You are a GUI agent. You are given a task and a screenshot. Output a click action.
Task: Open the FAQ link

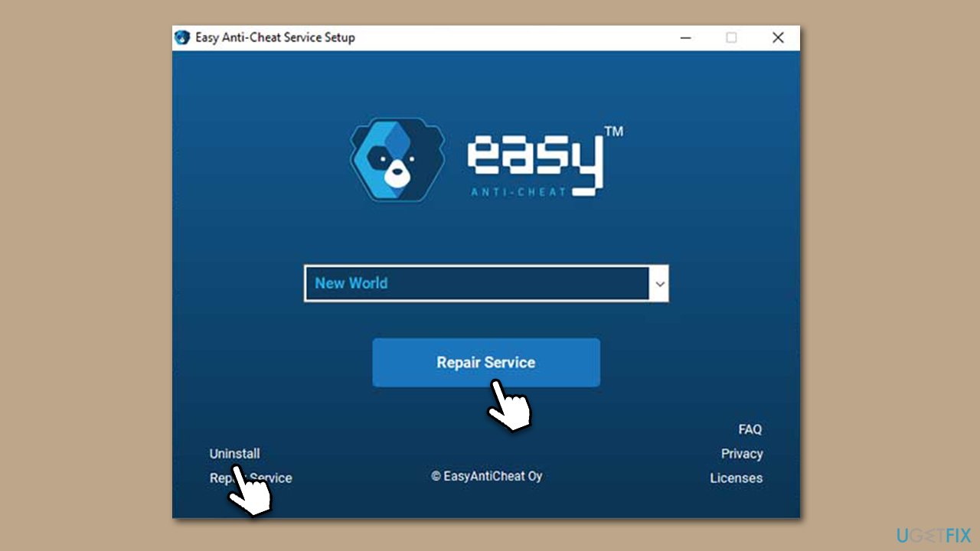pos(750,429)
